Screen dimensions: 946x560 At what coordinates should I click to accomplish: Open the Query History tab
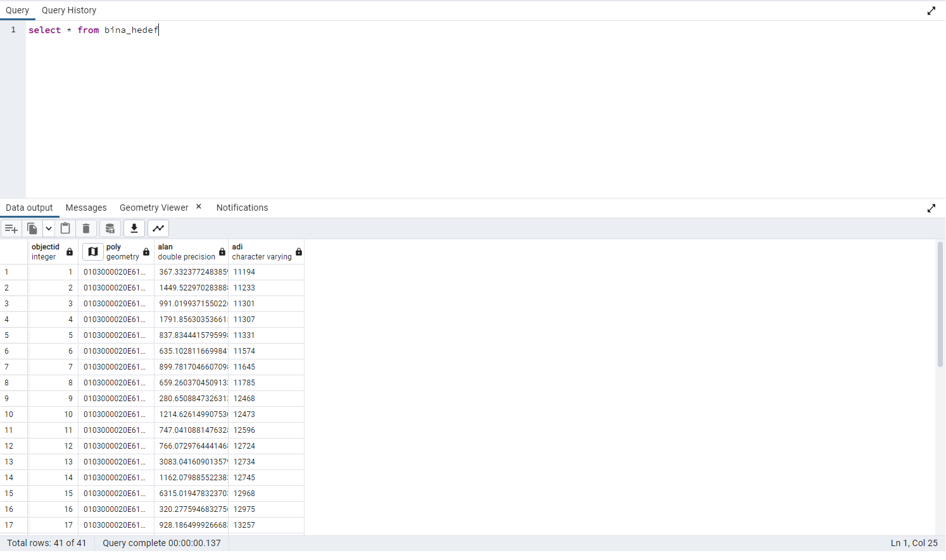(x=69, y=10)
